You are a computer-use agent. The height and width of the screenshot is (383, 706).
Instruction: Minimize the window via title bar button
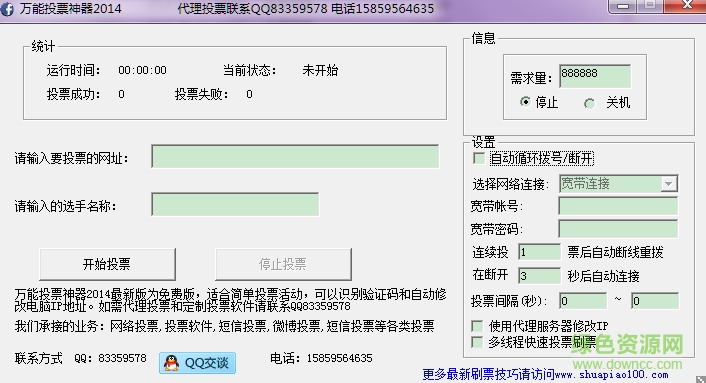pyautogui.click(x=623, y=6)
